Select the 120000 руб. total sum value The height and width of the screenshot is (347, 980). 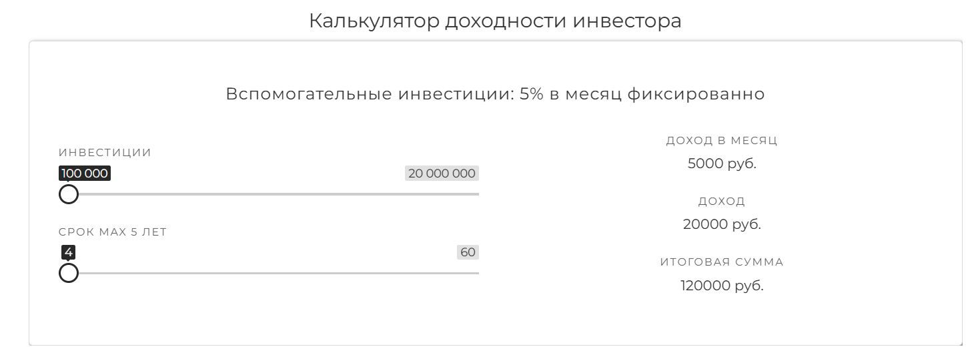722,286
